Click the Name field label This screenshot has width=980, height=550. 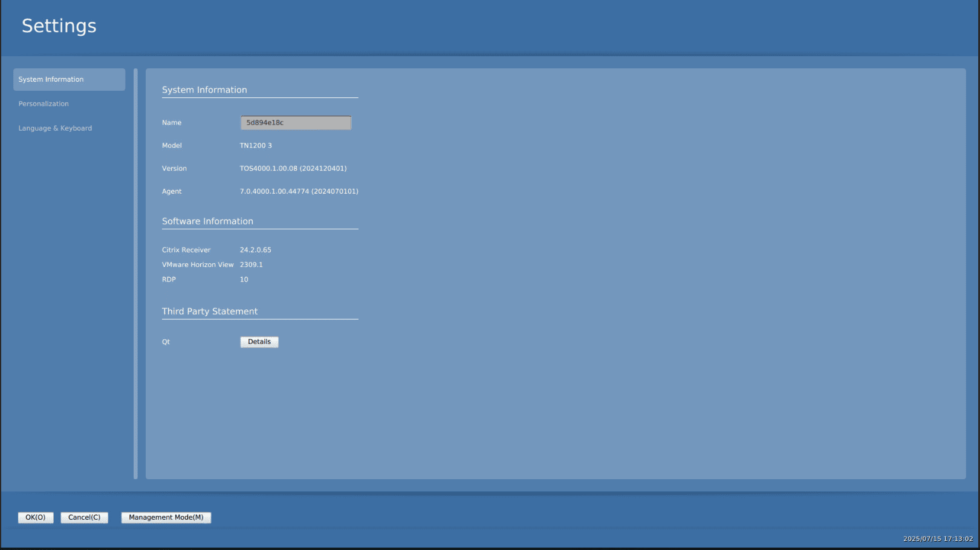(x=172, y=123)
